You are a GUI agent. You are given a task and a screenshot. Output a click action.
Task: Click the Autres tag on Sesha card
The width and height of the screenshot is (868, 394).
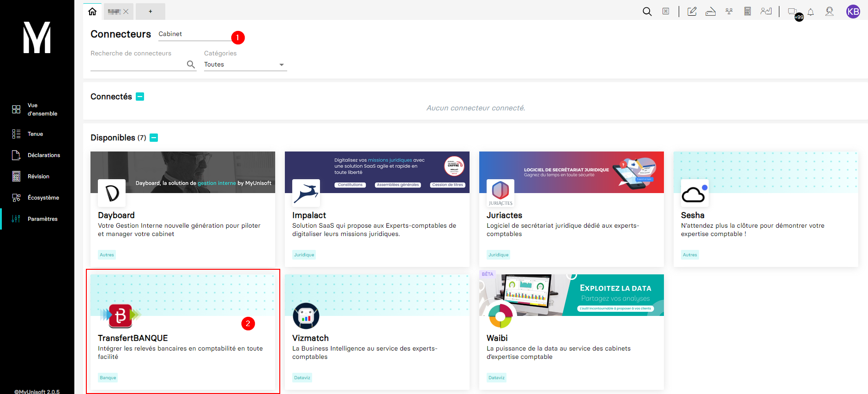pyautogui.click(x=690, y=255)
